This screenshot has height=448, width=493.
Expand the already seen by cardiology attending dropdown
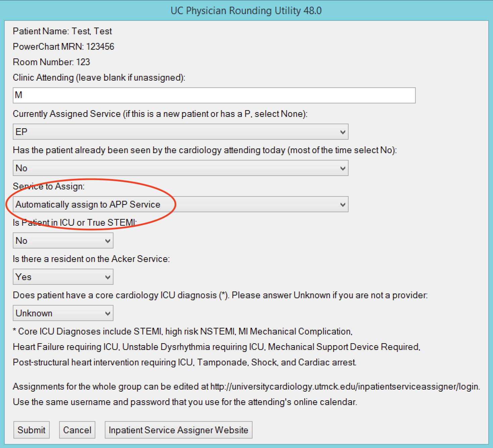coord(180,168)
